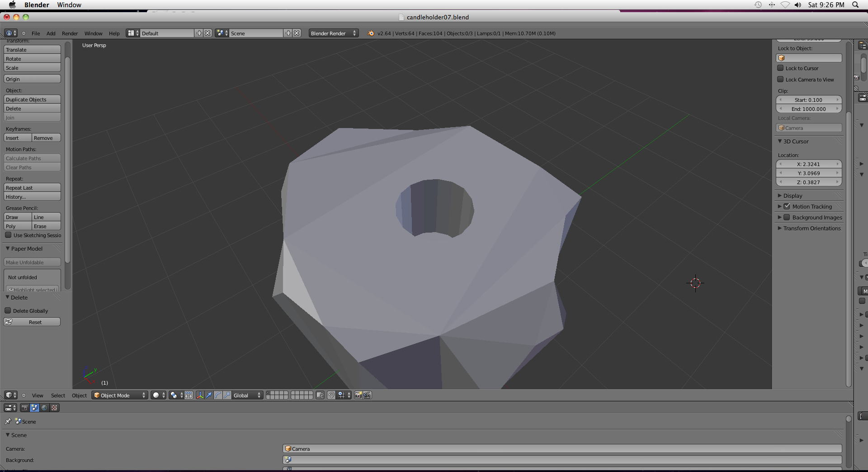
Task: Open the Blender Render engine dropdown
Action: coord(334,33)
